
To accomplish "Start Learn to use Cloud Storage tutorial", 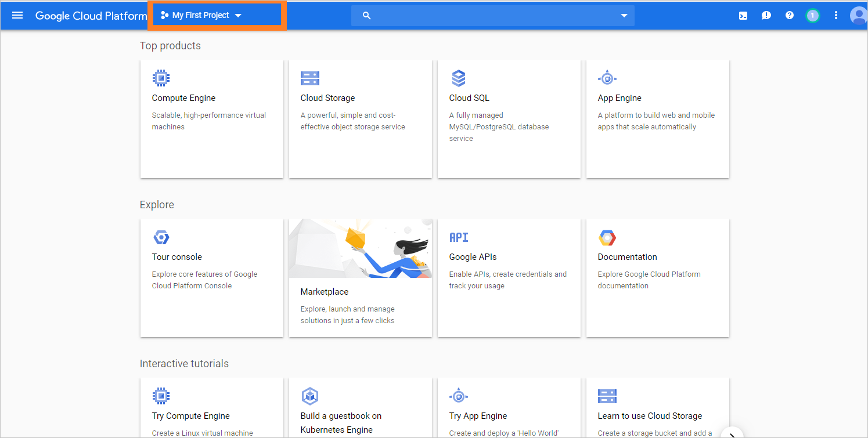I will pyautogui.click(x=650, y=416).
